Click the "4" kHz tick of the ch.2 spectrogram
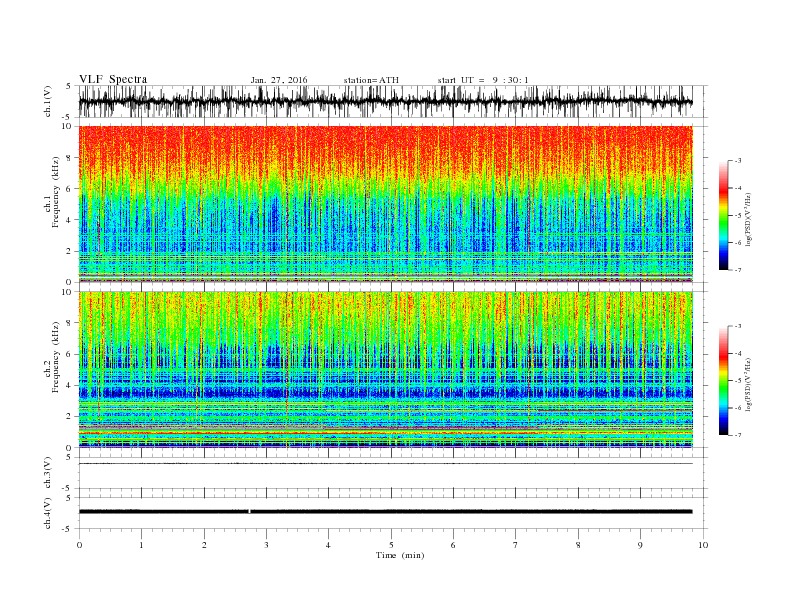 tap(70, 385)
